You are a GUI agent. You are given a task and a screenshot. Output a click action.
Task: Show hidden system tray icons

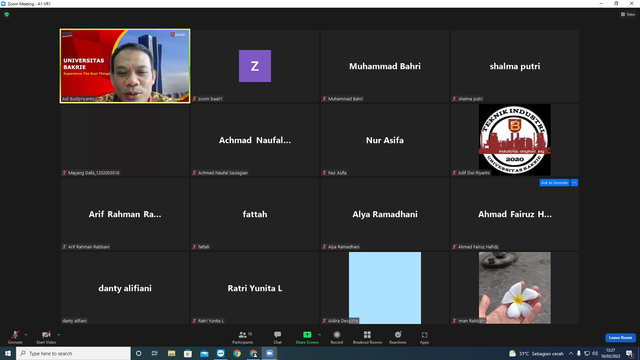(571, 353)
